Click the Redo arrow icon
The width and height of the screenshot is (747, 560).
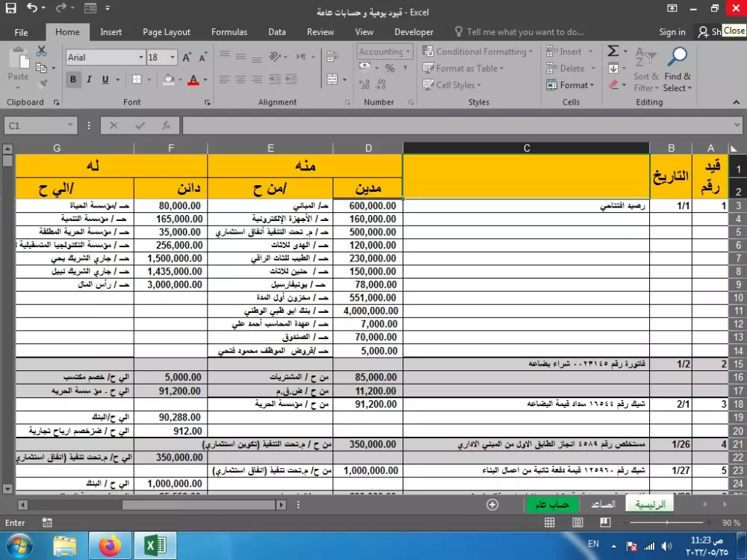pos(61,7)
